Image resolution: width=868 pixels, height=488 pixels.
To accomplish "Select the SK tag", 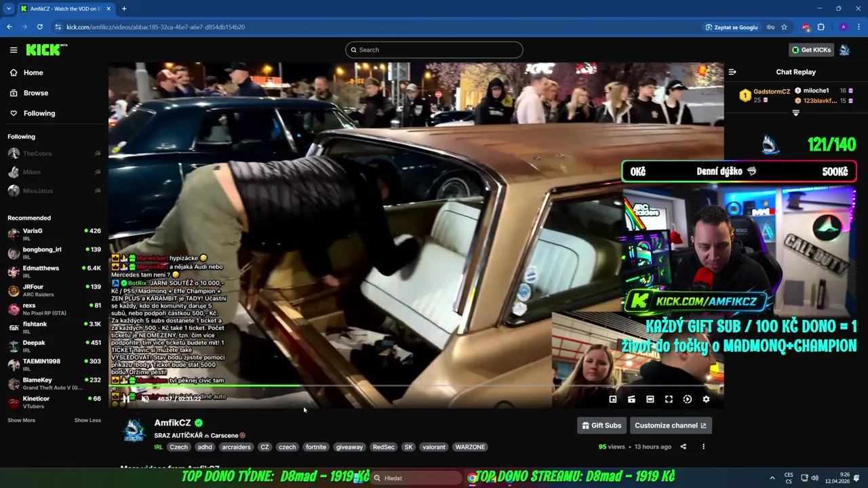I will tap(408, 447).
